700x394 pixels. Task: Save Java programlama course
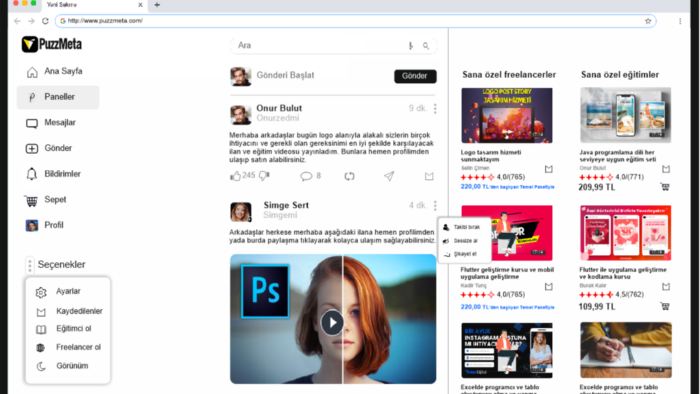pyautogui.click(x=666, y=169)
